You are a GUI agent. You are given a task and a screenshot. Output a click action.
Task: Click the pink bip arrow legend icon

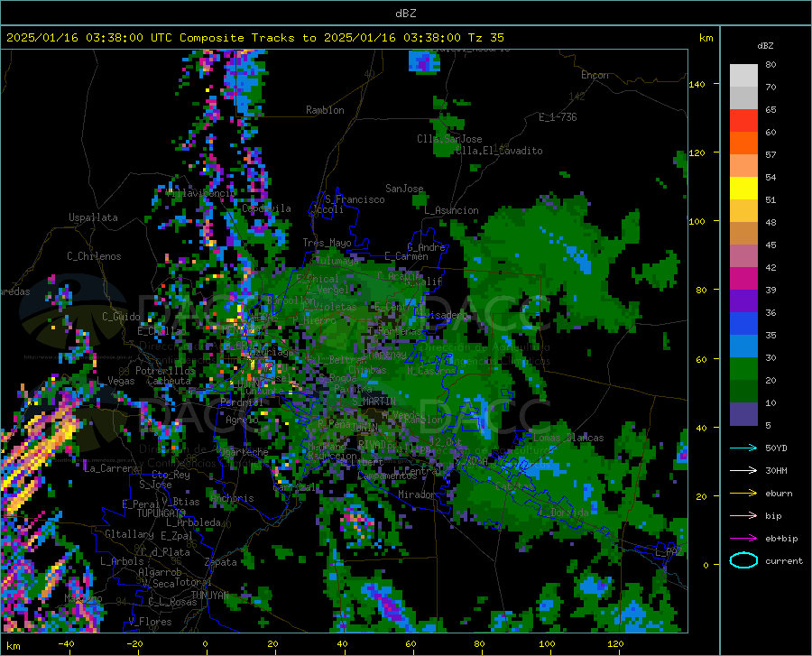click(x=743, y=516)
